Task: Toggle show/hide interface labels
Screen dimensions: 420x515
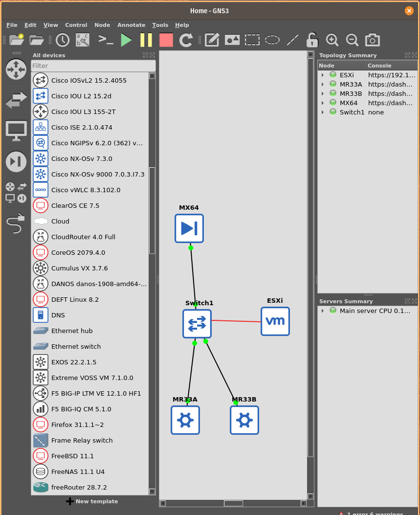Action: point(83,40)
